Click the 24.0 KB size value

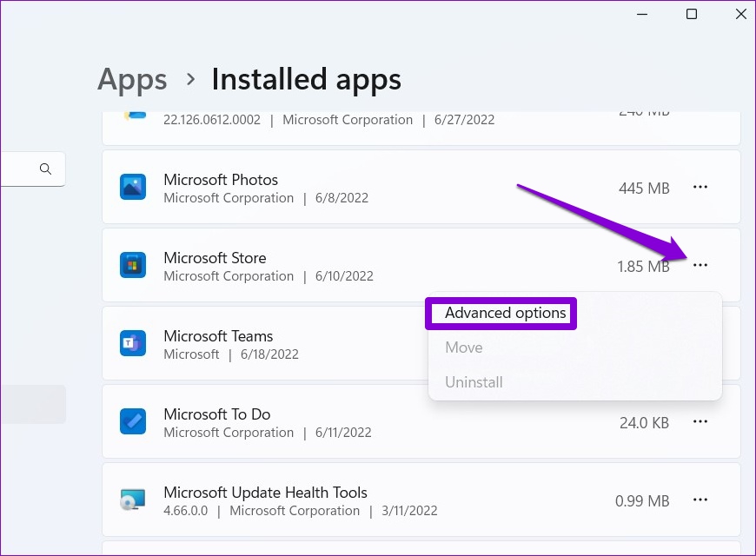tap(644, 422)
